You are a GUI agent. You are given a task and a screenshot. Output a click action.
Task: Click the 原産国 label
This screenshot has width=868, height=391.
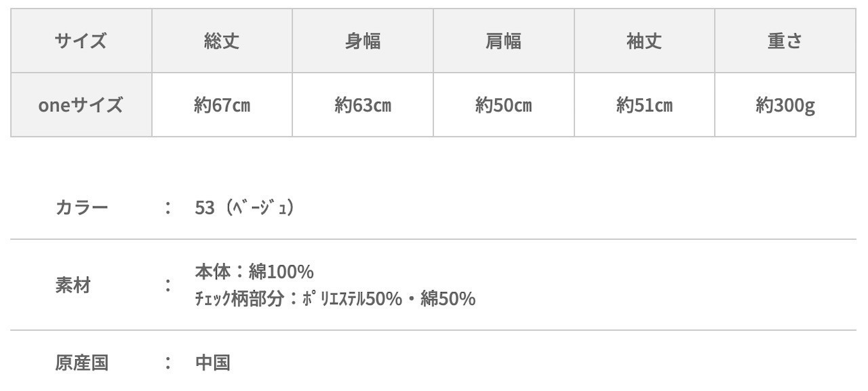(81, 363)
